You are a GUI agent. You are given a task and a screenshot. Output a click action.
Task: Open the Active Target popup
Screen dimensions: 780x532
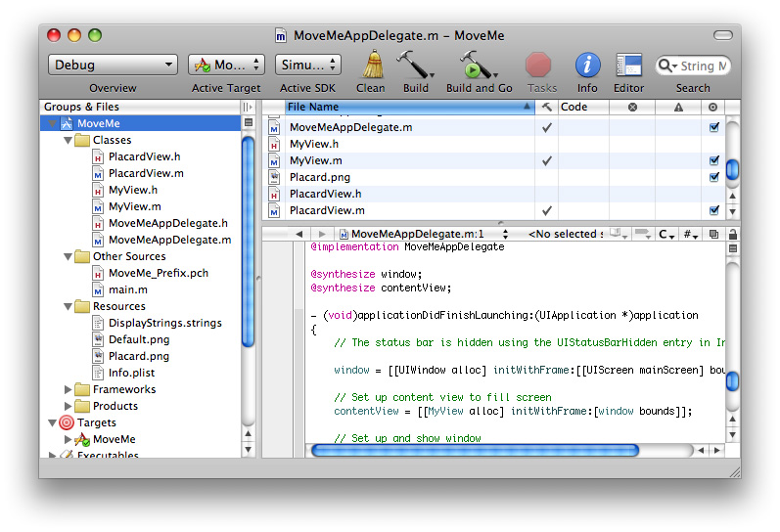(226, 66)
